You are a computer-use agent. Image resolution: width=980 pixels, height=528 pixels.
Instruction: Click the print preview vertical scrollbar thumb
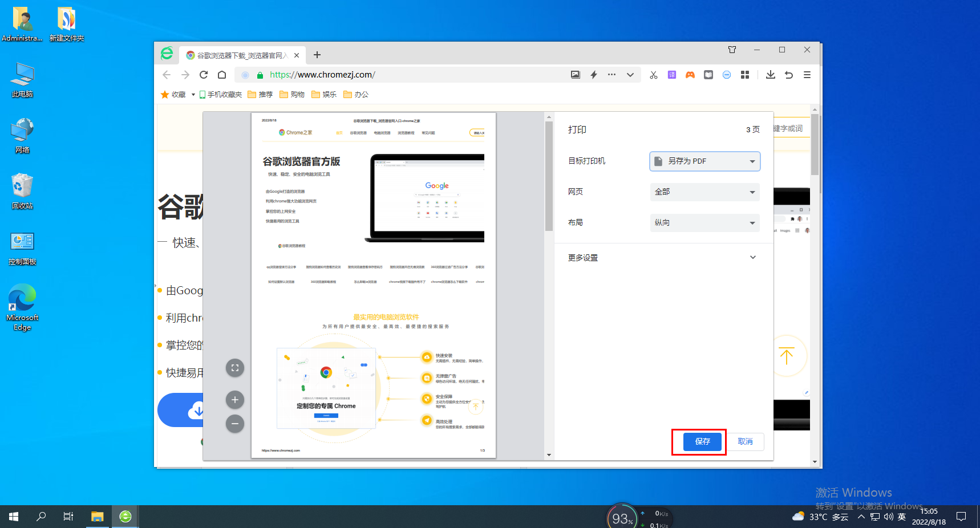tap(549, 176)
